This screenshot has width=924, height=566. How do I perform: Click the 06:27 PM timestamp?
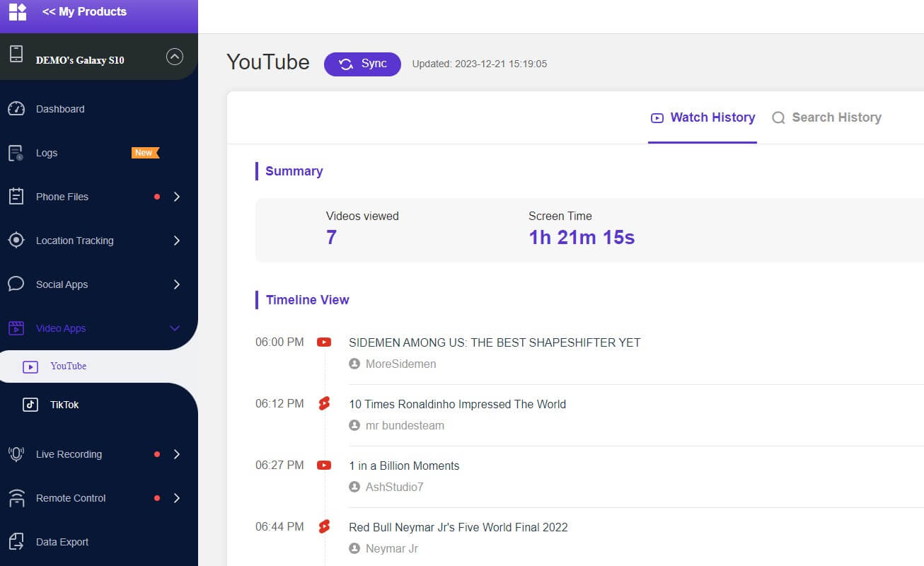point(279,466)
